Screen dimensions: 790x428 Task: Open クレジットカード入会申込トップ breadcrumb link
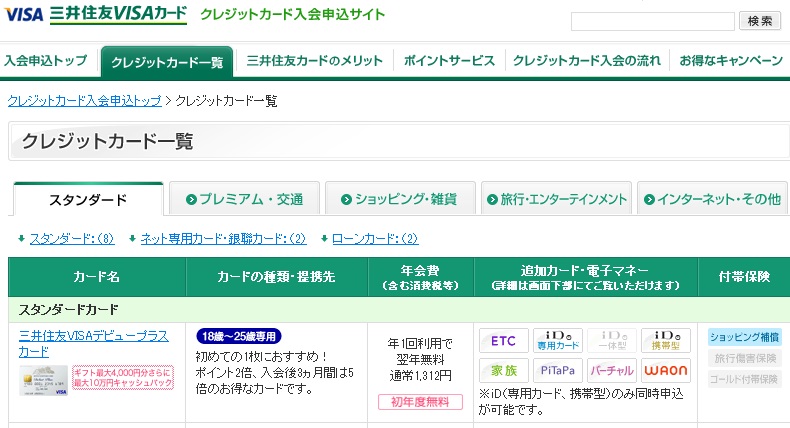pyautogui.click(x=85, y=101)
